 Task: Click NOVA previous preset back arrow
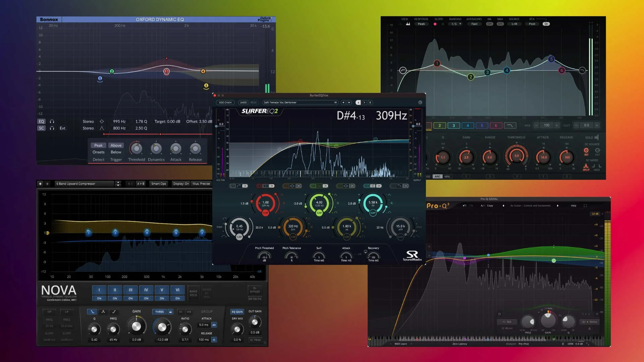click(x=40, y=184)
